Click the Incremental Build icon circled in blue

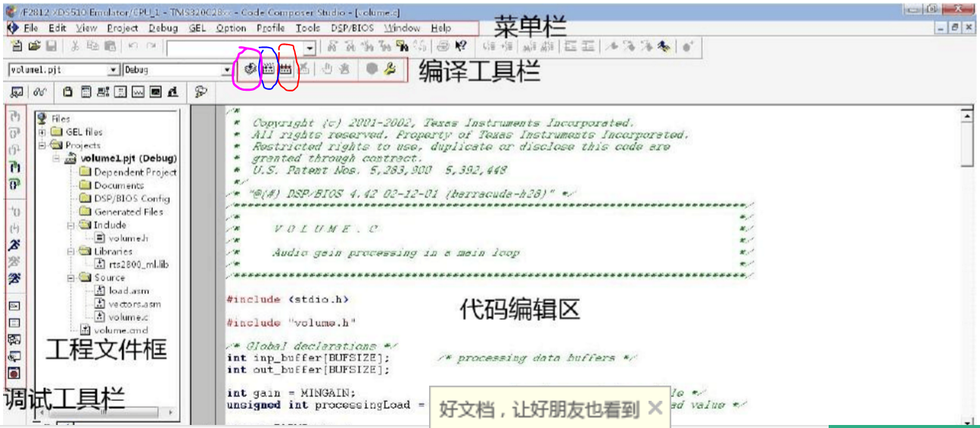click(268, 70)
